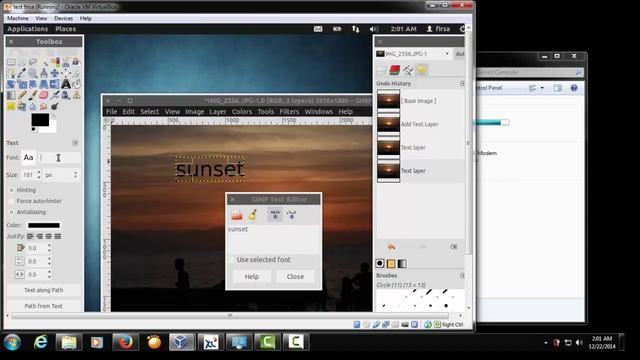Clear text icon in GIMP Text Editor
Viewport: 640px width, 360px height.
tap(253, 215)
